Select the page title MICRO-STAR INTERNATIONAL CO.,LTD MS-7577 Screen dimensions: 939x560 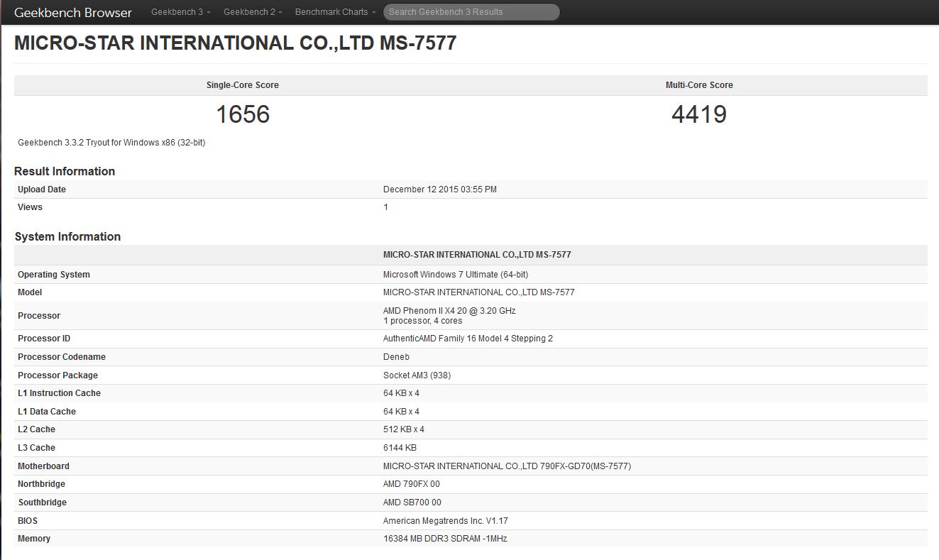236,43
